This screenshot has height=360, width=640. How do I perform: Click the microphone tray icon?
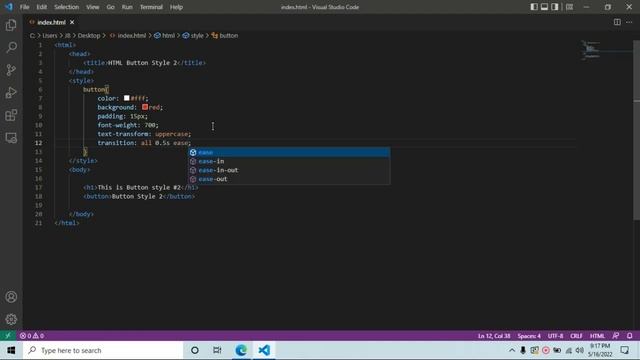click(x=523, y=350)
